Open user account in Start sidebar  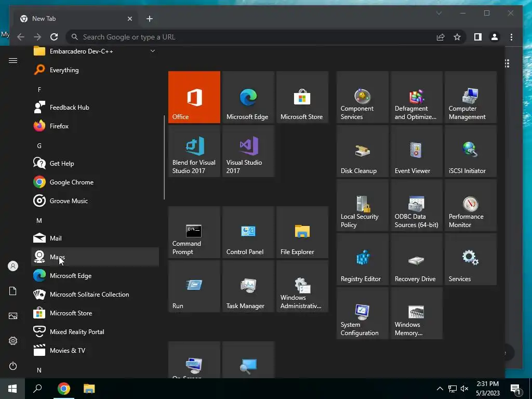pyautogui.click(x=13, y=266)
